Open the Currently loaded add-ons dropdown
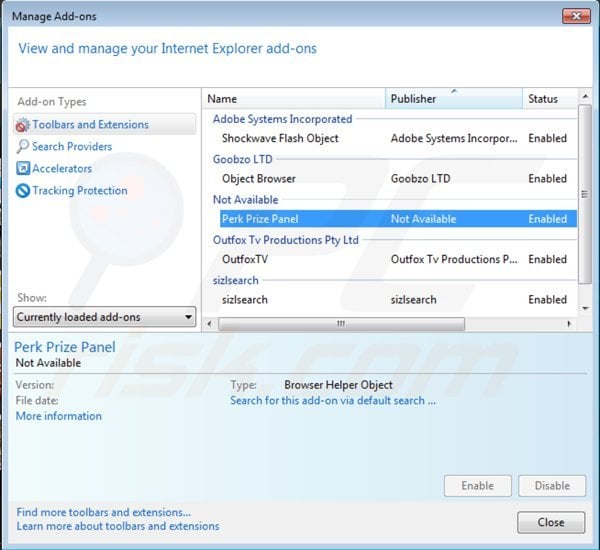Image resolution: width=600 pixels, height=550 pixels. click(104, 317)
